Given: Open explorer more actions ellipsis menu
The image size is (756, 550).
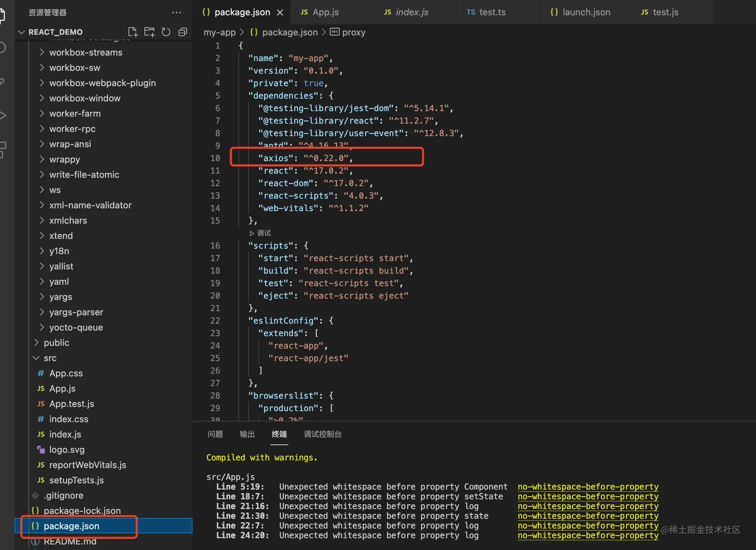Looking at the screenshot, I should coord(176,12).
